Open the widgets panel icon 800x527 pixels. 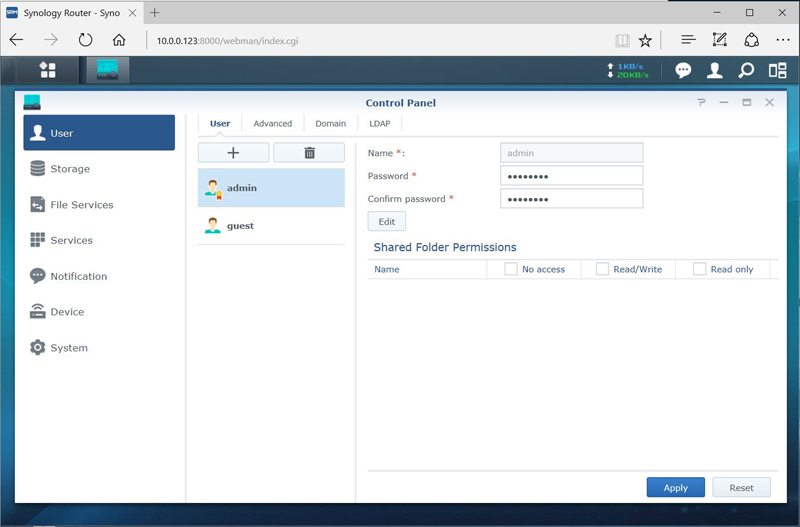click(x=777, y=70)
